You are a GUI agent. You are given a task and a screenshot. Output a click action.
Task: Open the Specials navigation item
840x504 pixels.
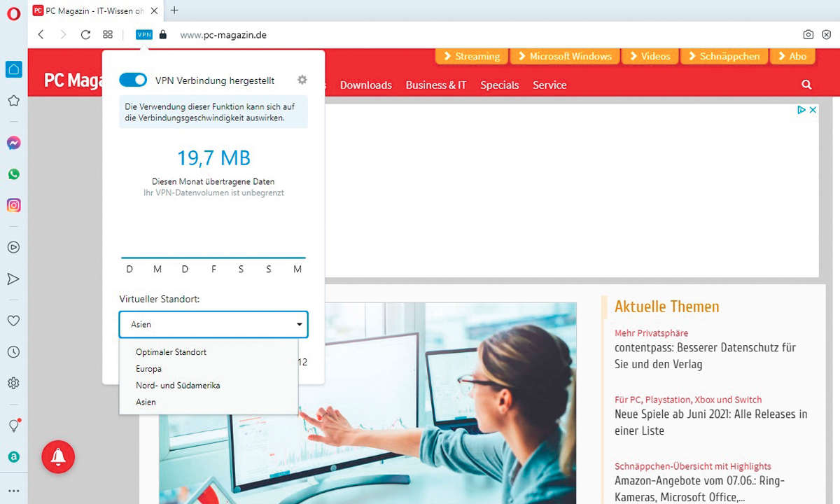[499, 85]
